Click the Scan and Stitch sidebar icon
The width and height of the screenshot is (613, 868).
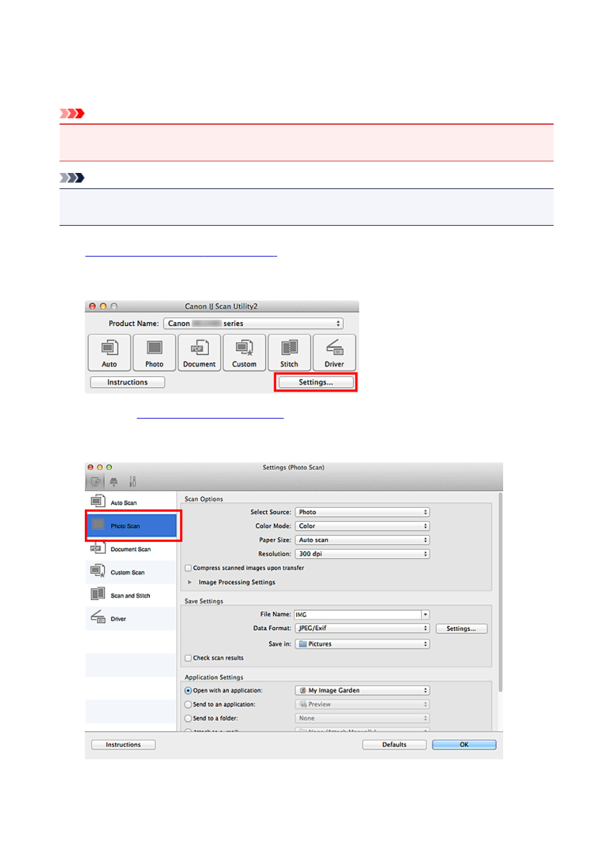click(98, 594)
